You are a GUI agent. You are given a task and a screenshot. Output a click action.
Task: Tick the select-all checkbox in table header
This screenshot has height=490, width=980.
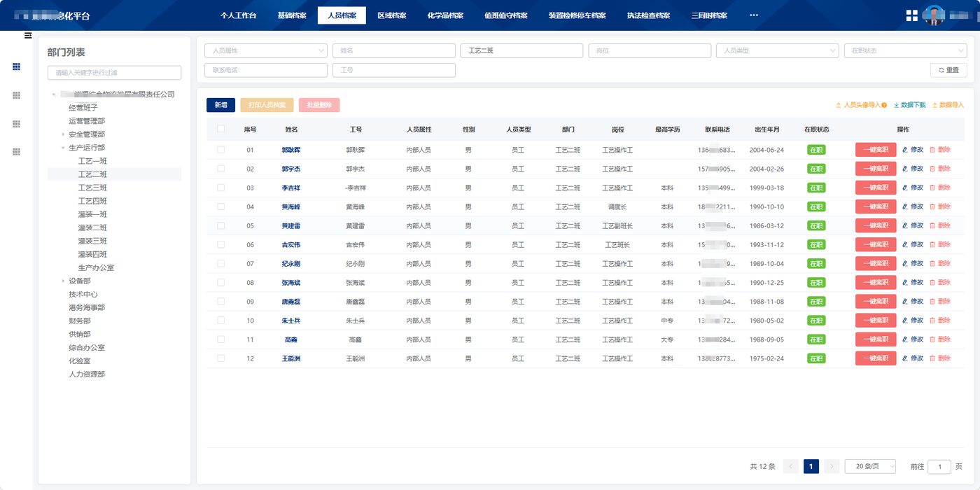point(221,129)
